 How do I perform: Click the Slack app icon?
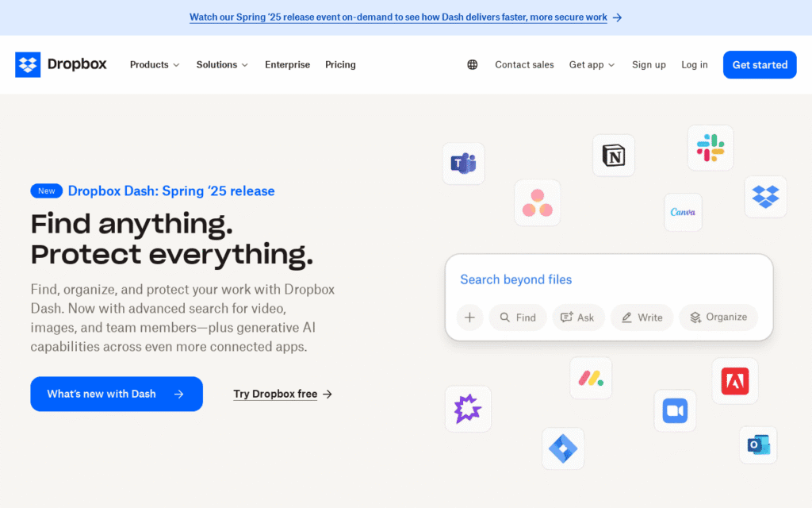tap(710, 148)
